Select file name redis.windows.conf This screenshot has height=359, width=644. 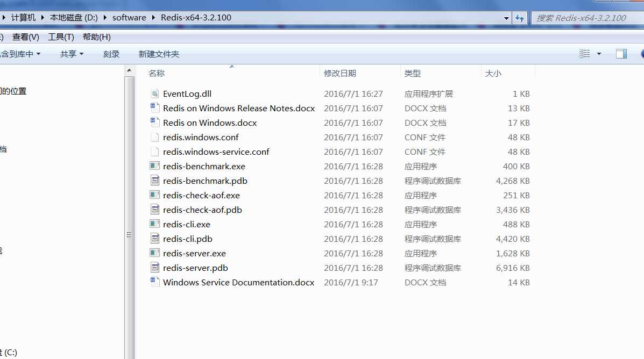click(x=201, y=137)
